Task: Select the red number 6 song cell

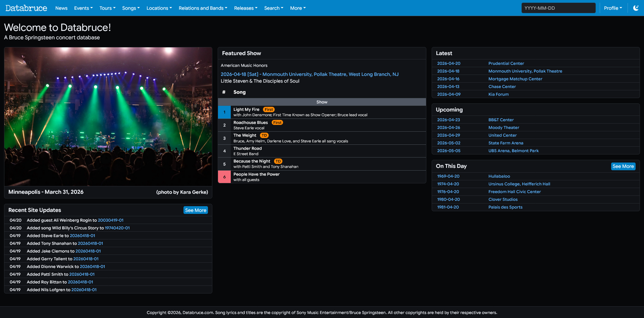Action: 224,177
